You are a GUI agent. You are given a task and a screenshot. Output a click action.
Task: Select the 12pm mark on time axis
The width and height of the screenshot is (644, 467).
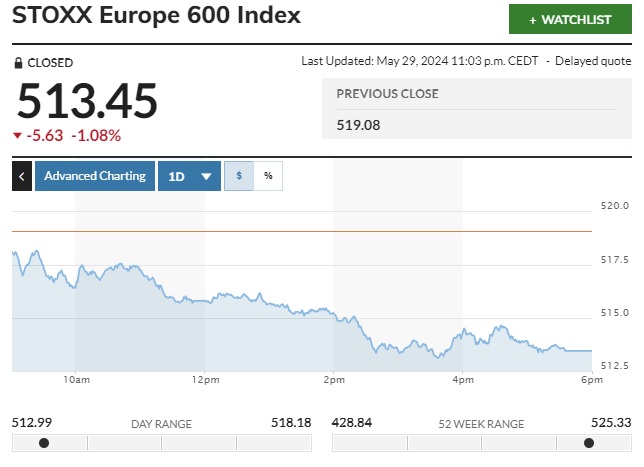click(x=205, y=380)
